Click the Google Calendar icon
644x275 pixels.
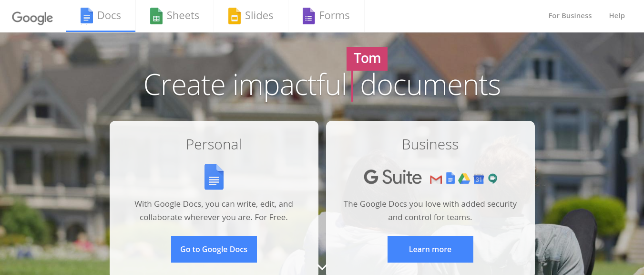pyautogui.click(x=479, y=179)
